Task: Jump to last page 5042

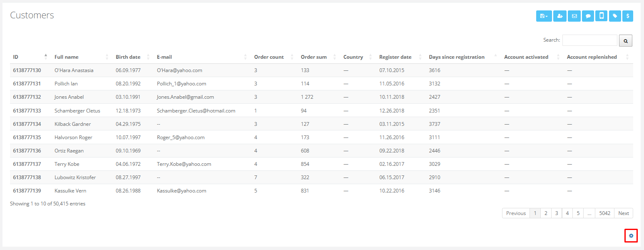Action: click(x=604, y=213)
